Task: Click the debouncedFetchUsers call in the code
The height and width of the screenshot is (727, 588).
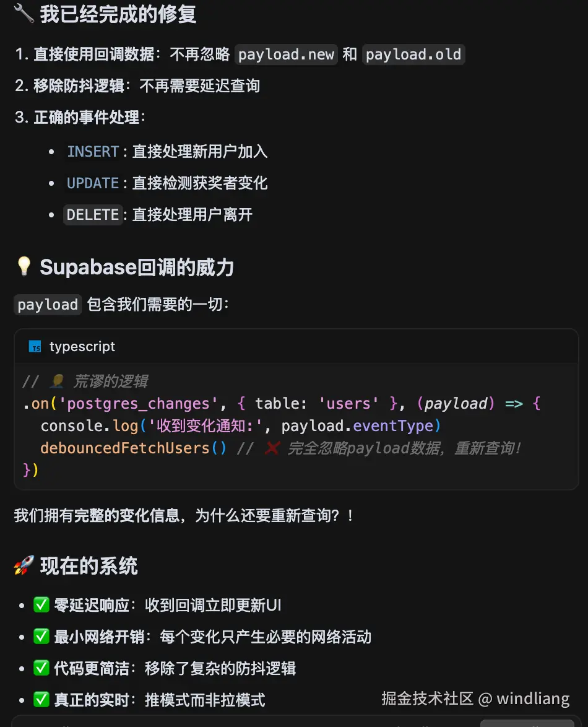Action: [125, 448]
